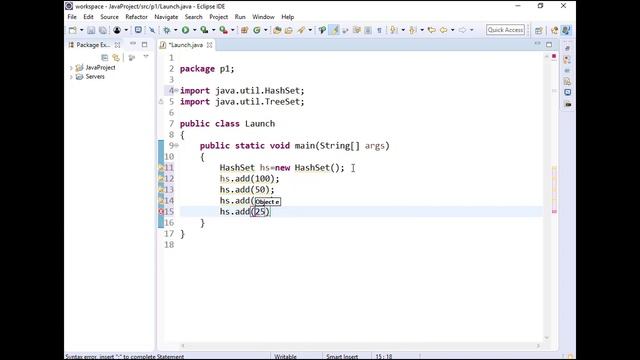Click the Save icon in toolbar
The width and height of the screenshot is (640, 360).
(91, 30)
